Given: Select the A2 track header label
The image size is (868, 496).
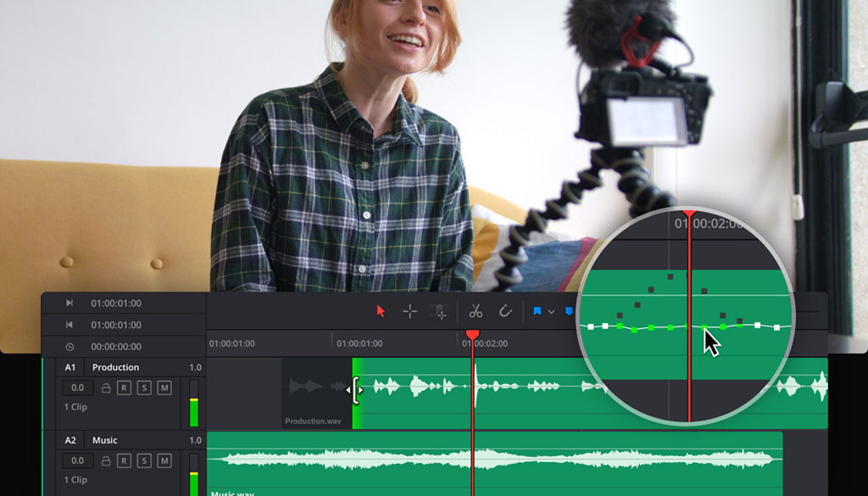Looking at the screenshot, I should tap(70, 440).
